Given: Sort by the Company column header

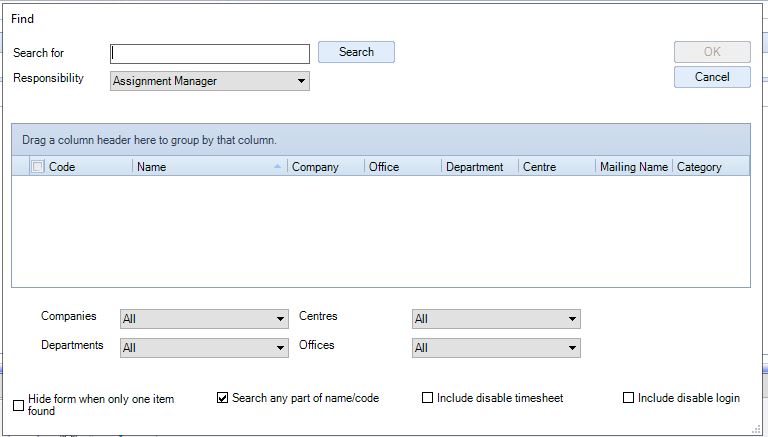Looking at the screenshot, I should (326, 167).
